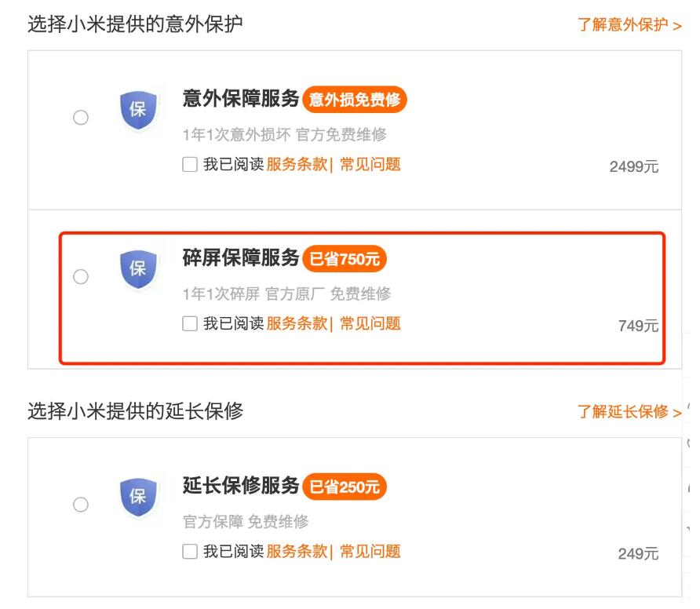This screenshot has width=700, height=609.
Task: Open 服务条款 for 意外保障服务
Action: (x=297, y=164)
